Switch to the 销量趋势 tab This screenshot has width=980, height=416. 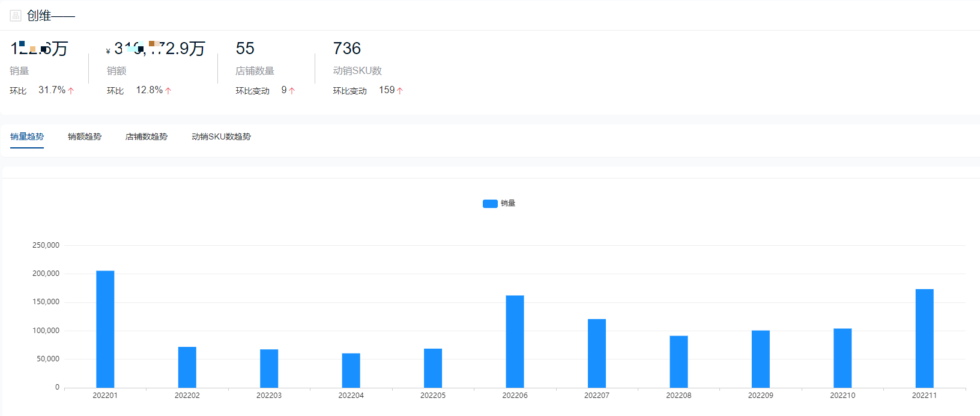pyautogui.click(x=27, y=136)
